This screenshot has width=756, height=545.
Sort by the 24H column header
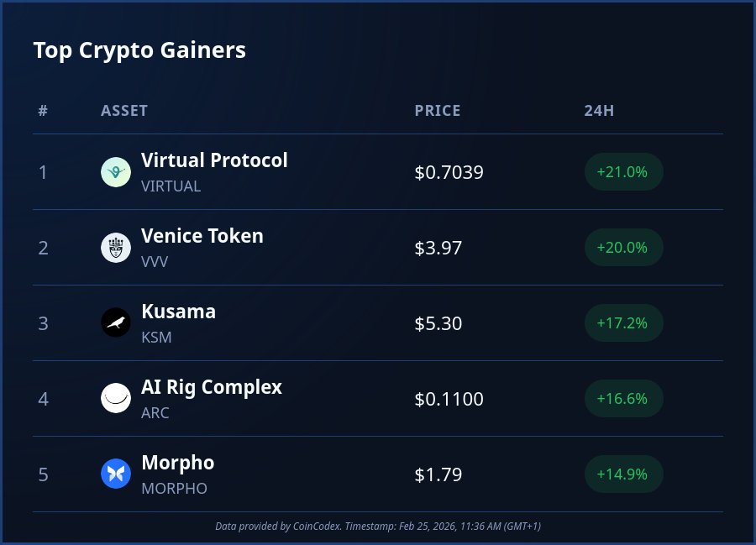pos(599,111)
